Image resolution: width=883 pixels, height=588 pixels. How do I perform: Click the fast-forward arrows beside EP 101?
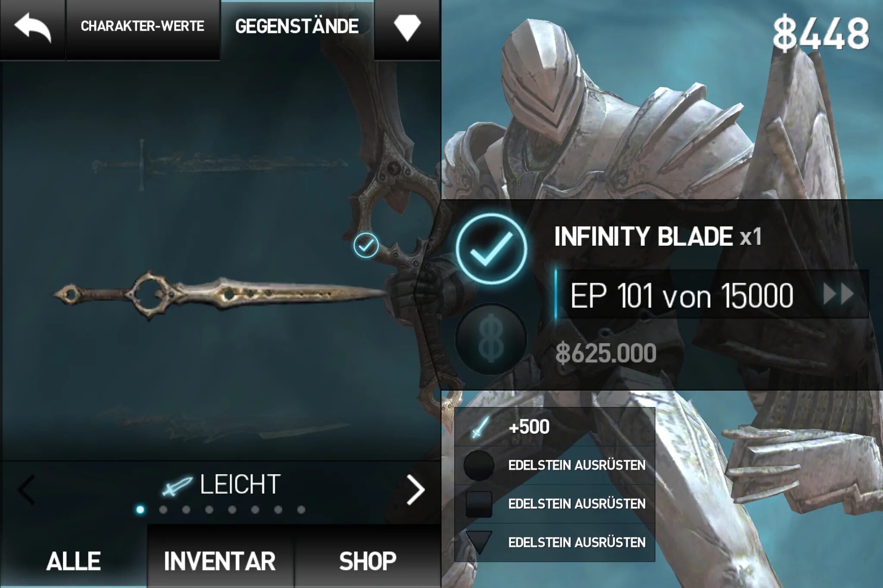pos(838,294)
